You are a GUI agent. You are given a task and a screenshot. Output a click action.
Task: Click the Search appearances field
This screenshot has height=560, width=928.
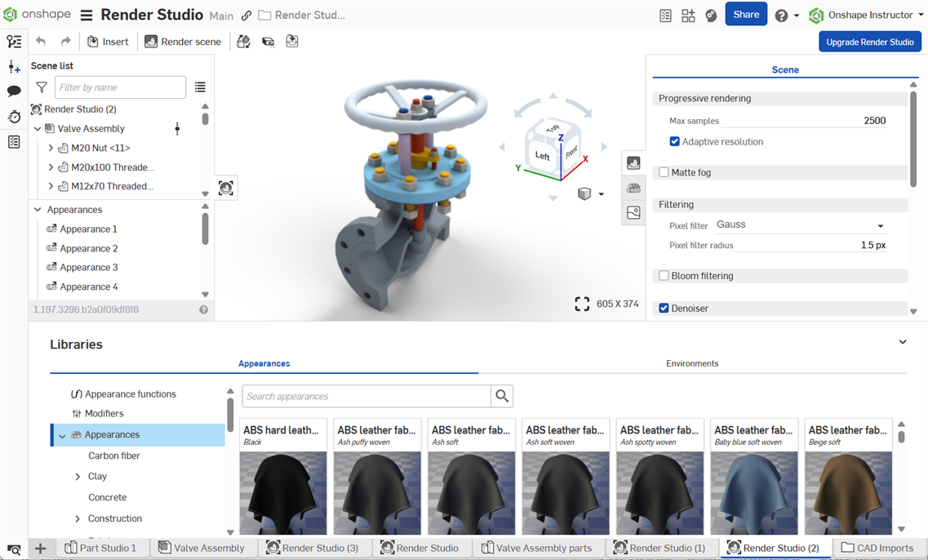click(366, 396)
